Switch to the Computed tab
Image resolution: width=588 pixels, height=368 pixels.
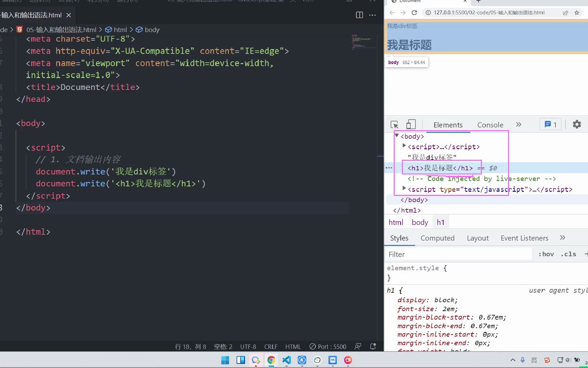click(438, 238)
